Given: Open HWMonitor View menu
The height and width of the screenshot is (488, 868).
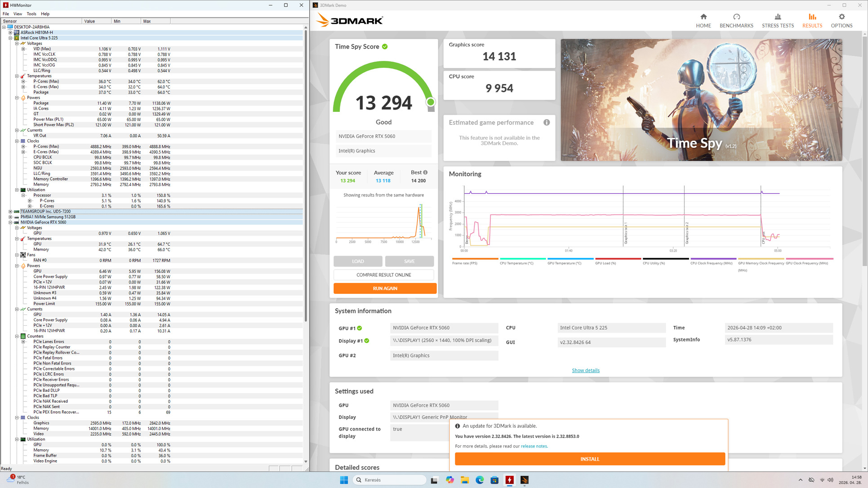Looking at the screenshot, I should [18, 14].
